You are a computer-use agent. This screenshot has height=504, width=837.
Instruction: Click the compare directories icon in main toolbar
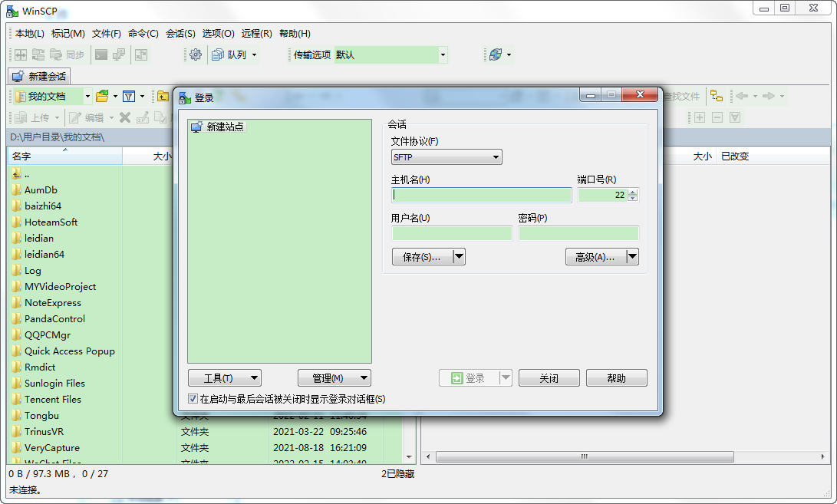20,54
